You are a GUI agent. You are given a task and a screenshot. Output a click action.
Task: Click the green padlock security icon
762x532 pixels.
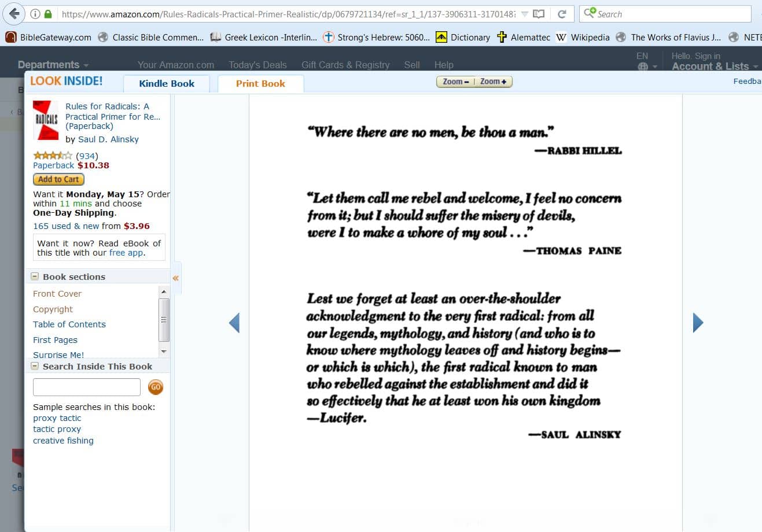[x=49, y=14]
